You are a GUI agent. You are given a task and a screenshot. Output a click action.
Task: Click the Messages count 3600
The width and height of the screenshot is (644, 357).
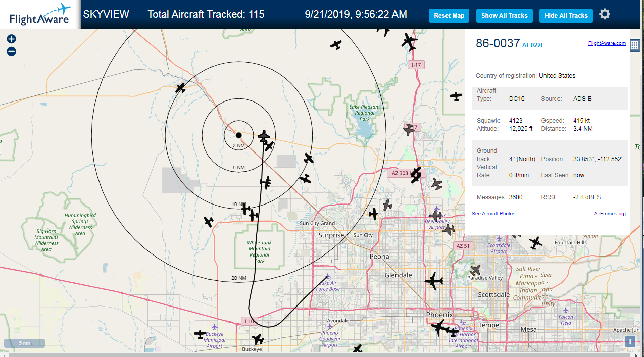pos(516,197)
